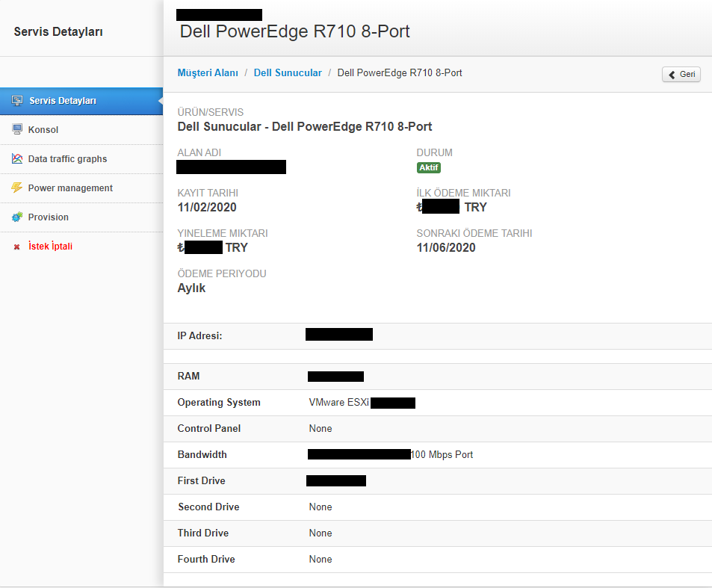The height and width of the screenshot is (588, 712).
Task: Click the red X İstek İptali icon
Action: click(16, 247)
